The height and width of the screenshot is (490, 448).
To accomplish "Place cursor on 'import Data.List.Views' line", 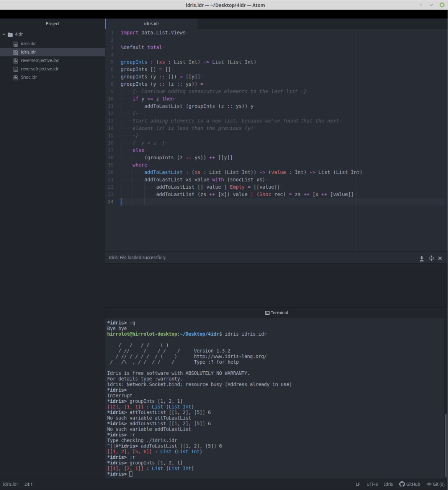I will pyautogui.click(x=153, y=33).
